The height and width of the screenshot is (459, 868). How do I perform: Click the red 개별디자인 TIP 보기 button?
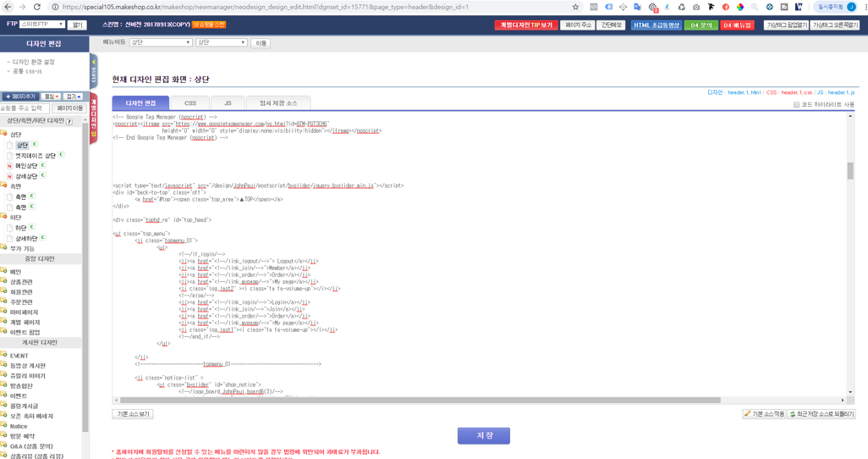(x=526, y=25)
